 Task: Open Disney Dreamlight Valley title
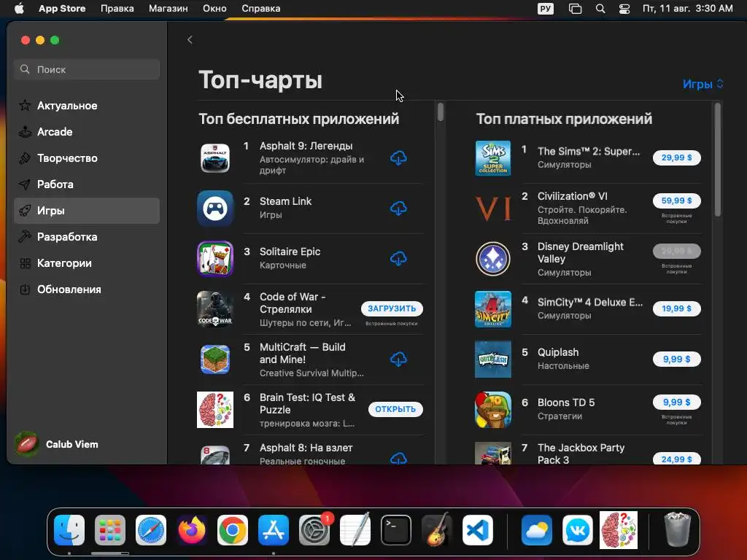(580, 253)
